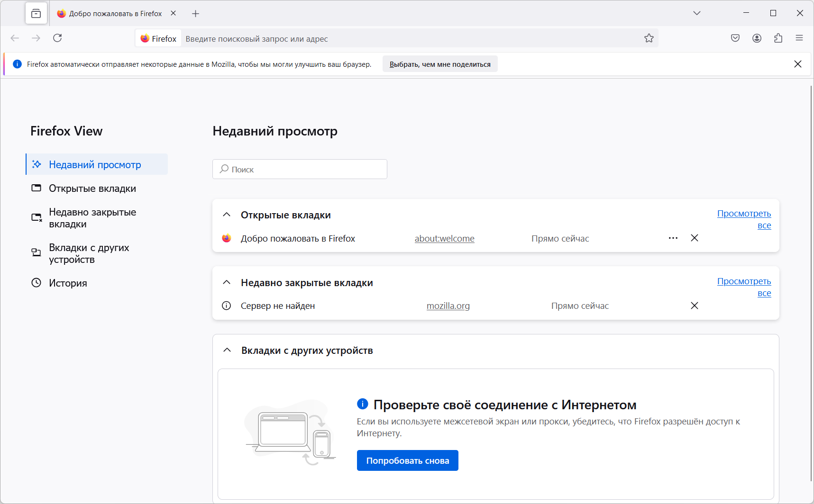
Task: Click 'Просмотреть все' for open tabs
Action: click(x=744, y=219)
